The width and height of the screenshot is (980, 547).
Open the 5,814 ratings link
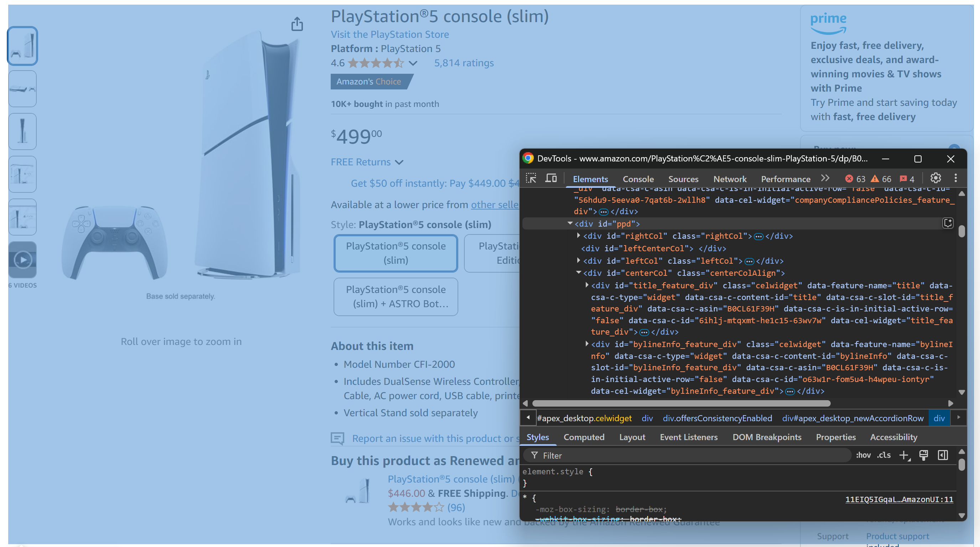464,63
